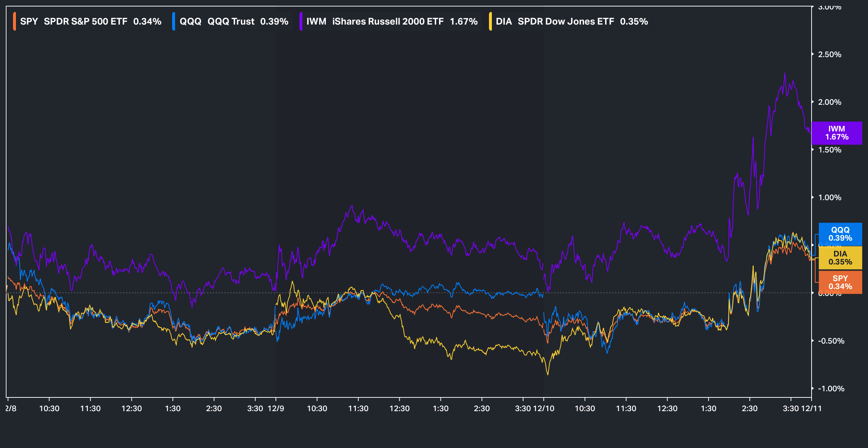
Task: Click QQQ blue color swatch in legend
Action: tap(174, 22)
